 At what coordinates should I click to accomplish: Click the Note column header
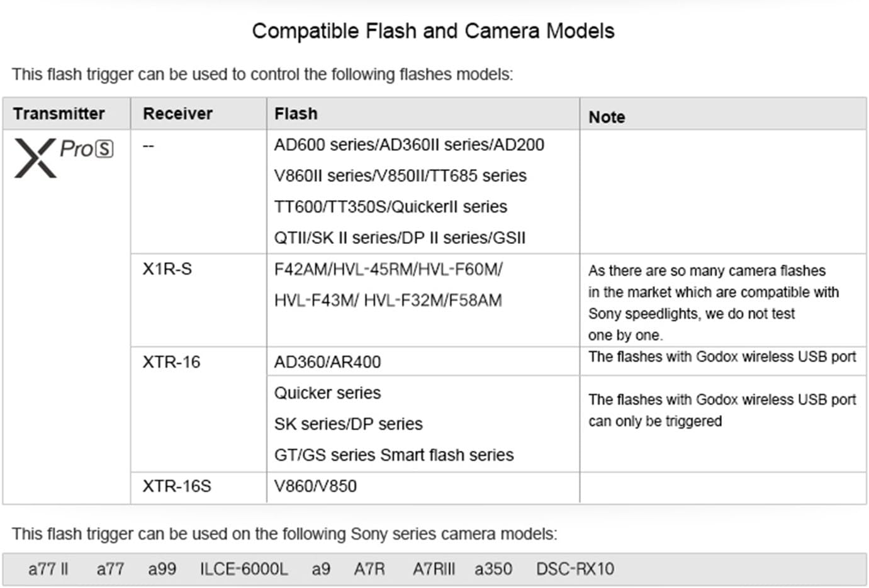[607, 117]
